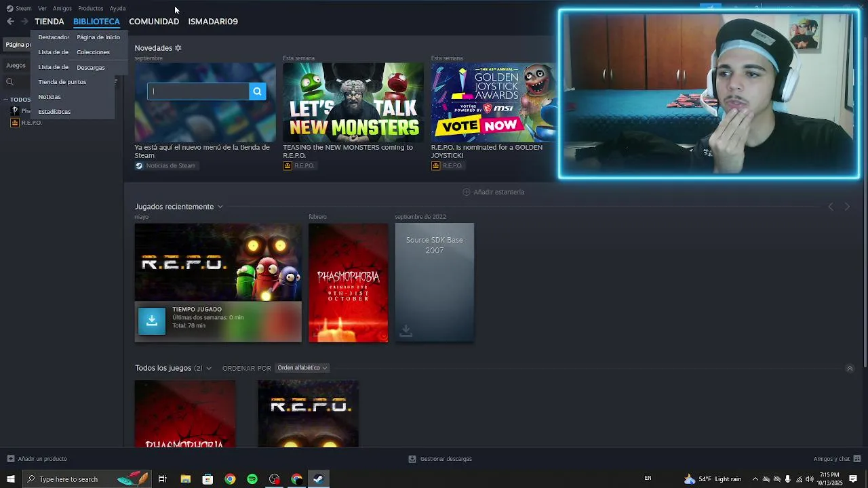This screenshot has height=488, width=868.
Task: Click Añadir un producto link
Action: point(43,459)
